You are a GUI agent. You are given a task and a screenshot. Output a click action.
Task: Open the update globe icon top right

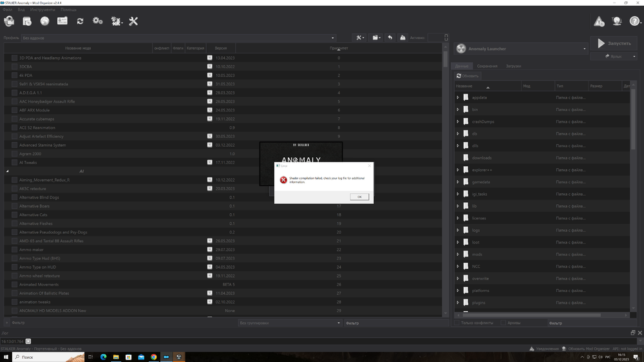pos(617,21)
